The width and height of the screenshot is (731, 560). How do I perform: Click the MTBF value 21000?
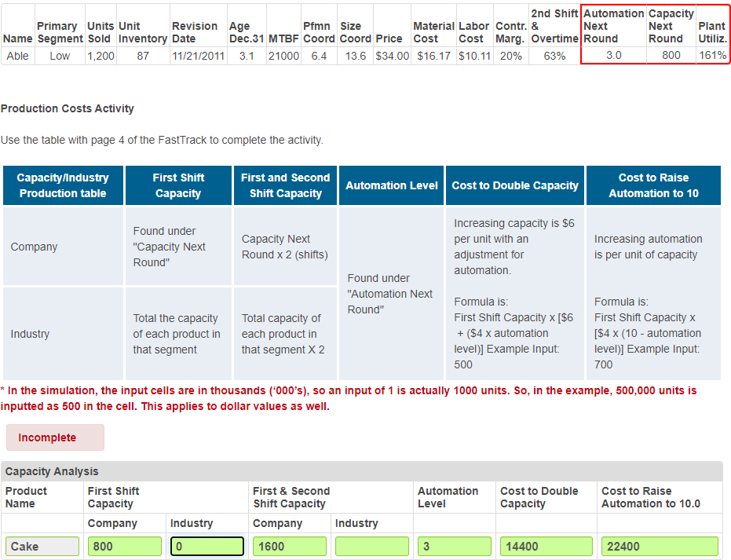click(283, 56)
